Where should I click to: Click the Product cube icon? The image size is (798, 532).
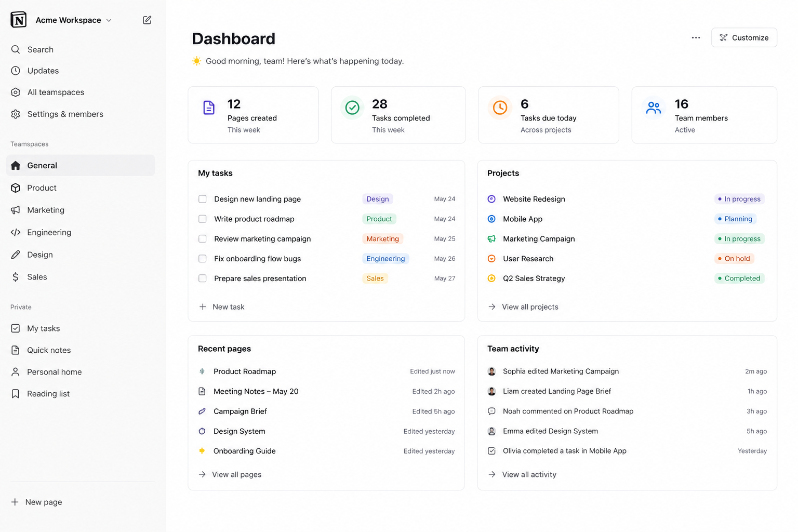click(x=16, y=188)
